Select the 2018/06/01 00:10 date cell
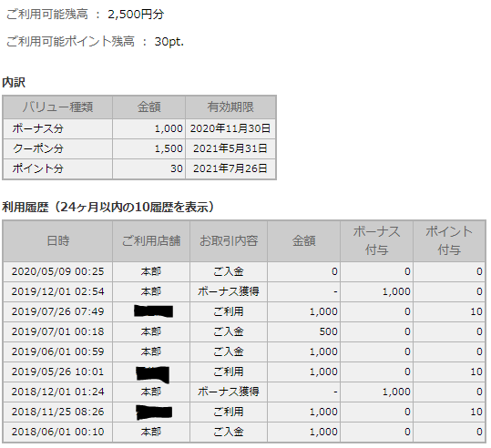The width and height of the screenshot is (491, 448). tap(57, 432)
